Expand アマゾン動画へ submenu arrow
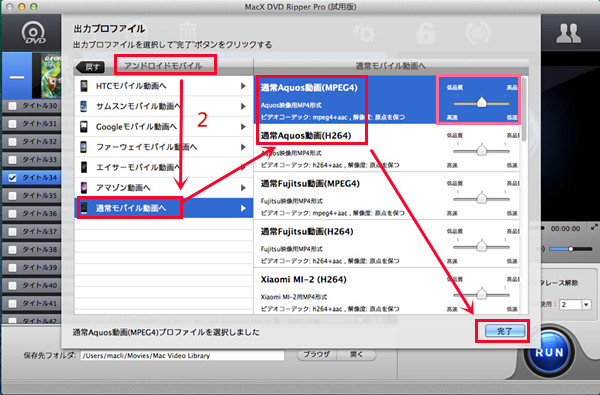The width and height of the screenshot is (600, 395). [243, 188]
